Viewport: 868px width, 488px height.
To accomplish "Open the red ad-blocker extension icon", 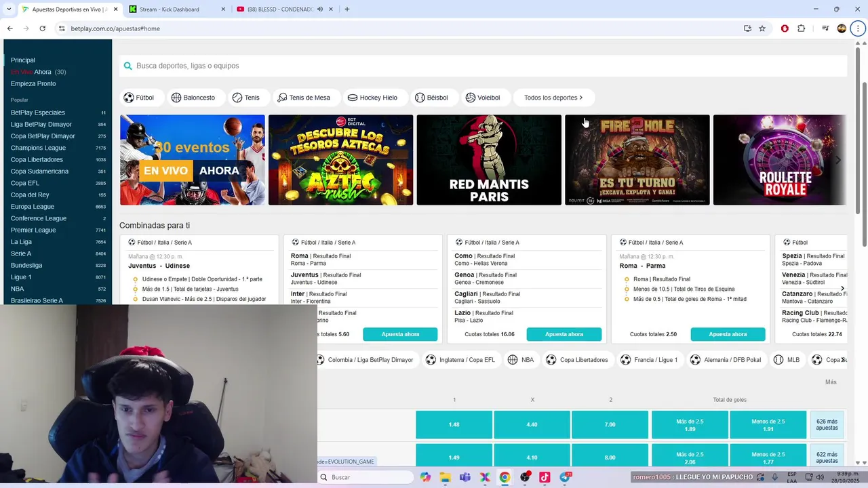I will (785, 28).
